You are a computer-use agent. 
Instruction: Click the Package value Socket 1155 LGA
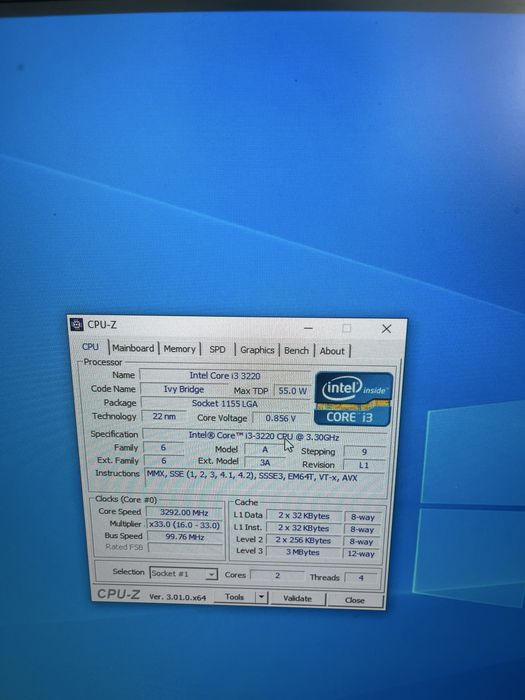(x=225, y=404)
